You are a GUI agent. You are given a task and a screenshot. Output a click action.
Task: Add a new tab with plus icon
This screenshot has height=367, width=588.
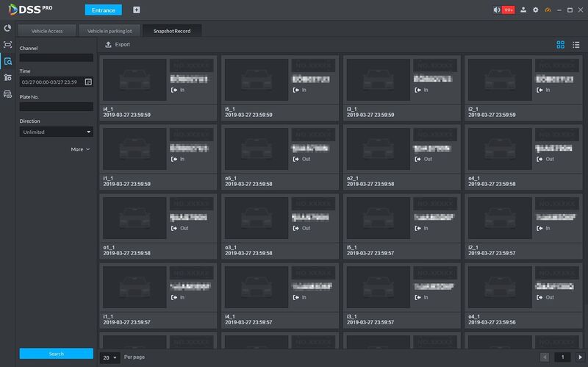137,10
